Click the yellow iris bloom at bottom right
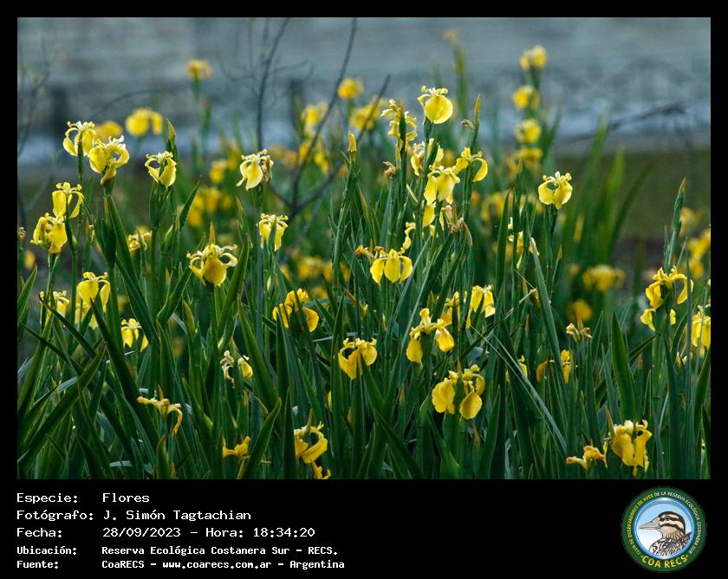The width and height of the screenshot is (728, 579). pos(630,442)
